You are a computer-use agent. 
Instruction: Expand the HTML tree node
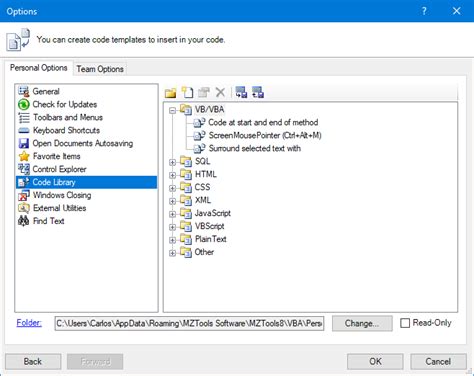point(172,175)
